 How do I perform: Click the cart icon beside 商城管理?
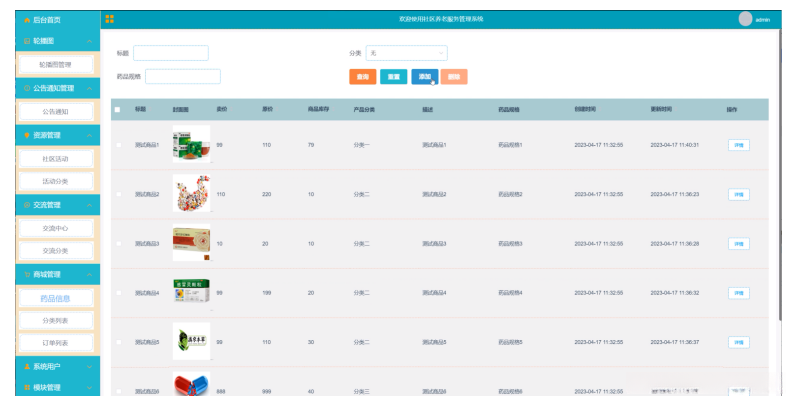click(x=27, y=274)
